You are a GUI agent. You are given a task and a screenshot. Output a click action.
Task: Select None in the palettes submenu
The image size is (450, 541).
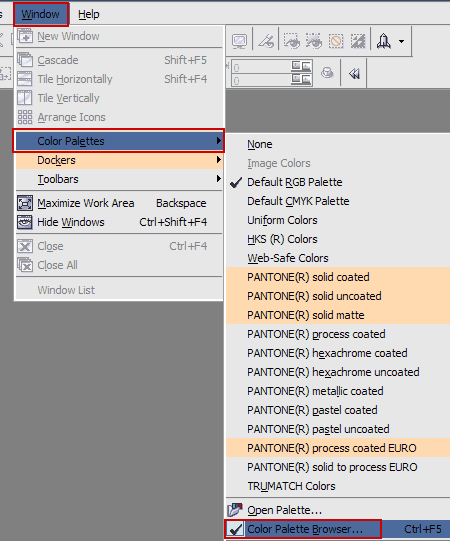pos(338,144)
